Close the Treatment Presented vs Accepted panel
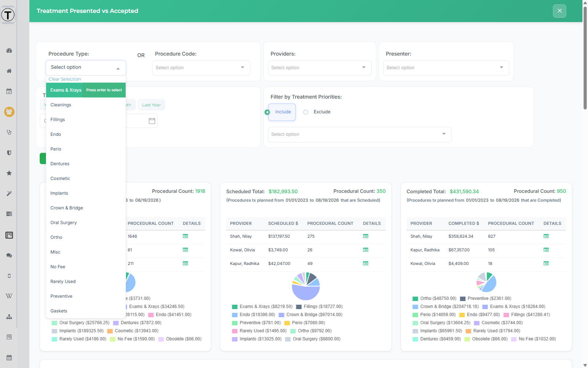Viewport: 588px width, 368px height. [559, 11]
